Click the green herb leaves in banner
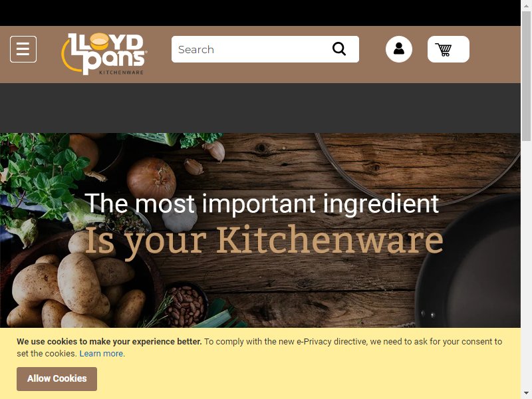Image resolution: width=532 pixels, height=399 pixels. 44,173
